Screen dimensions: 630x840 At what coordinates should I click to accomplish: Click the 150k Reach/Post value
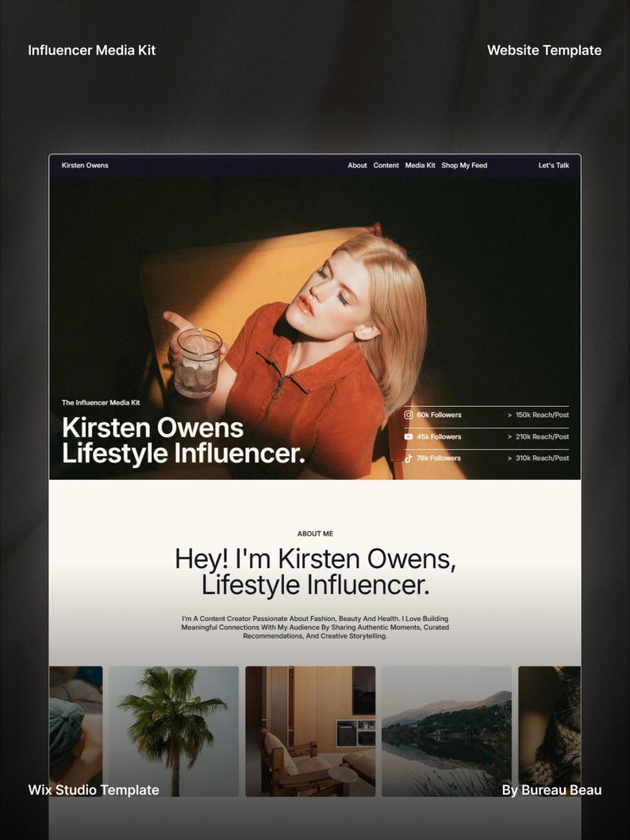click(x=542, y=415)
